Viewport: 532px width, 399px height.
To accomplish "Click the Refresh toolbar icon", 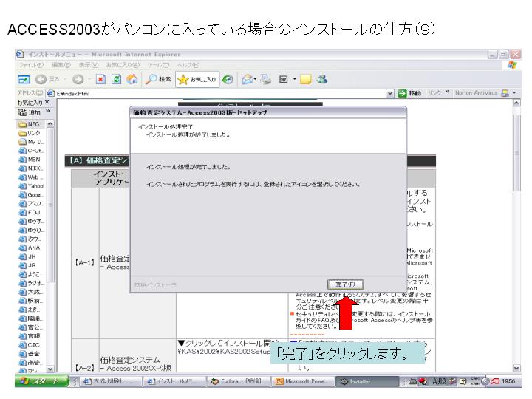I will point(117,79).
